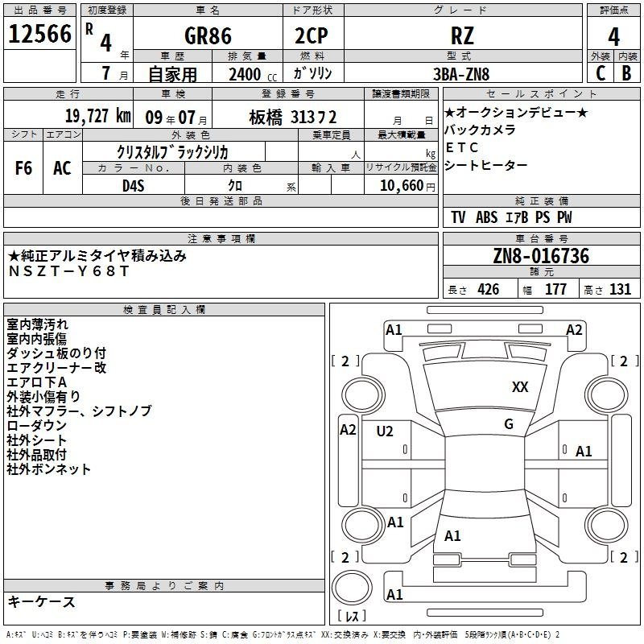Click the A1 marker at the diagram's top left
Image resolution: width=644 pixels, height=644 pixels.
[x=394, y=330]
